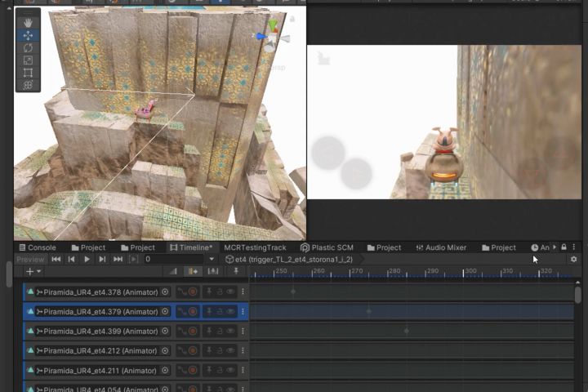Mute the Piramida_UR4_et4.399 track via eye icon
The height and width of the screenshot is (392, 588).
(x=230, y=331)
